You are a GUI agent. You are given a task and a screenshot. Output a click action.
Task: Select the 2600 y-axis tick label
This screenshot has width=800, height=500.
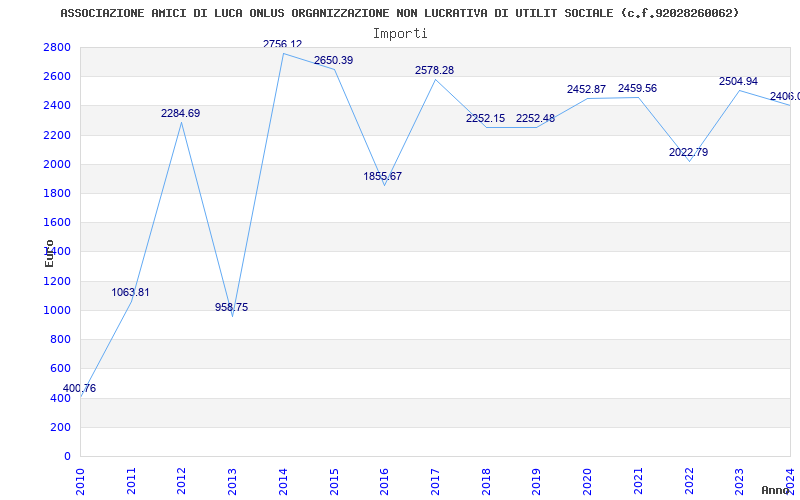click(x=57, y=77)
